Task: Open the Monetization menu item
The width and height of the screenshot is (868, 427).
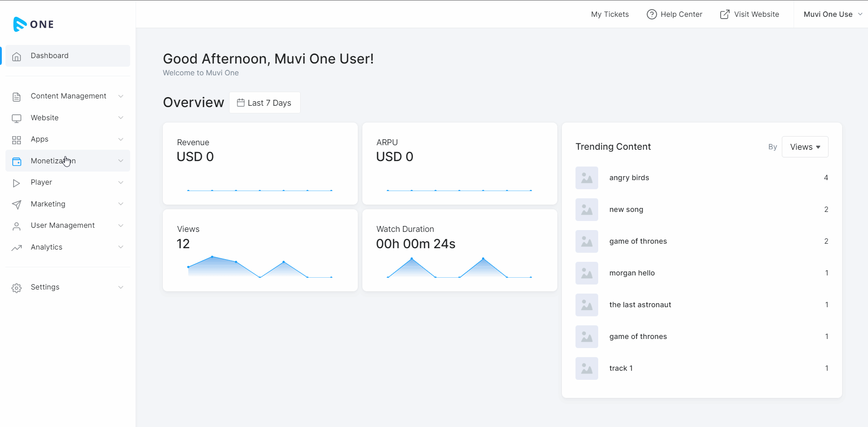Action: tap(53, 161)
